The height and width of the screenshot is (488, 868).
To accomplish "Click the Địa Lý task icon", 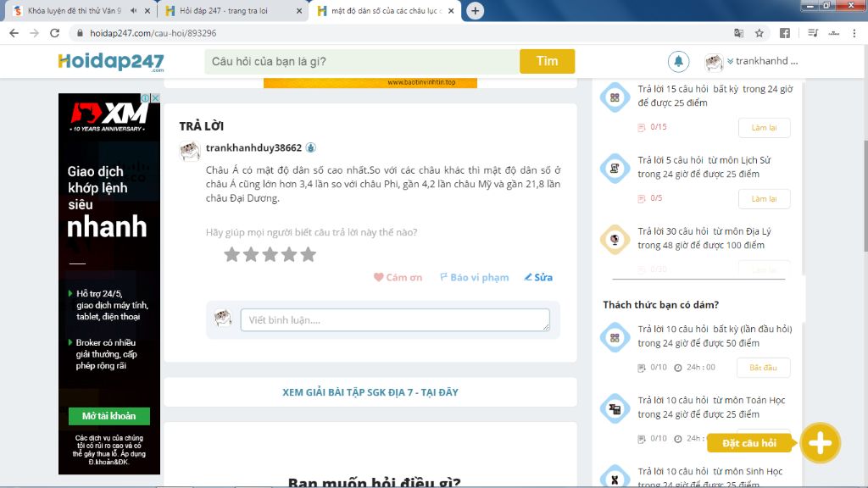I will (x=615, y=240).
